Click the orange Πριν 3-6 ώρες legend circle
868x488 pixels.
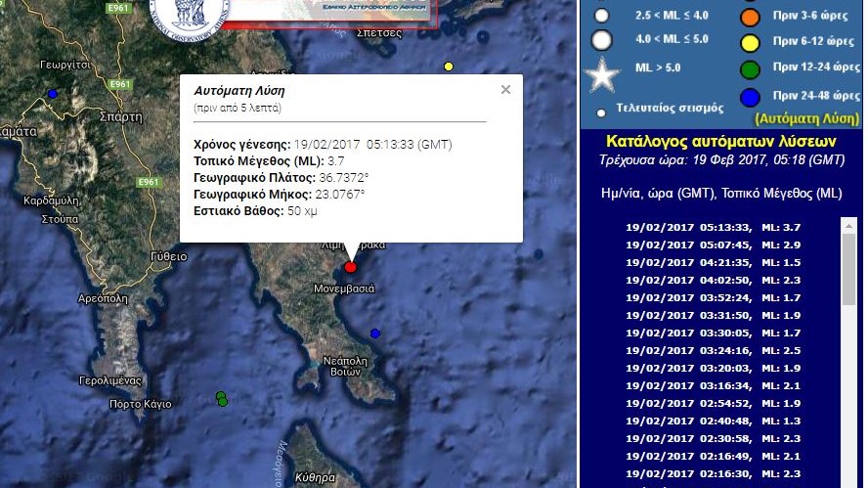751,16
